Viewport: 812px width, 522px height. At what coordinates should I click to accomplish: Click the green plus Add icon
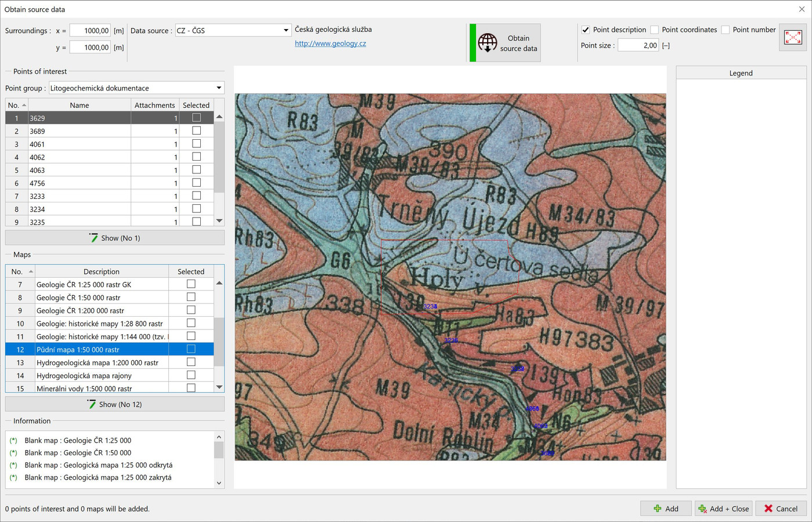658,509
